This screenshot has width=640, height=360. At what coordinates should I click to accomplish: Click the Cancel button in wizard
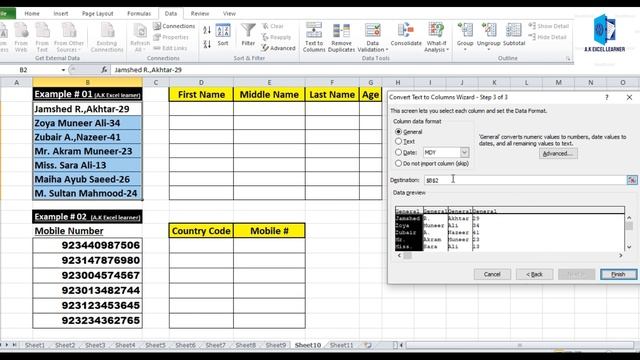point(492,274)
